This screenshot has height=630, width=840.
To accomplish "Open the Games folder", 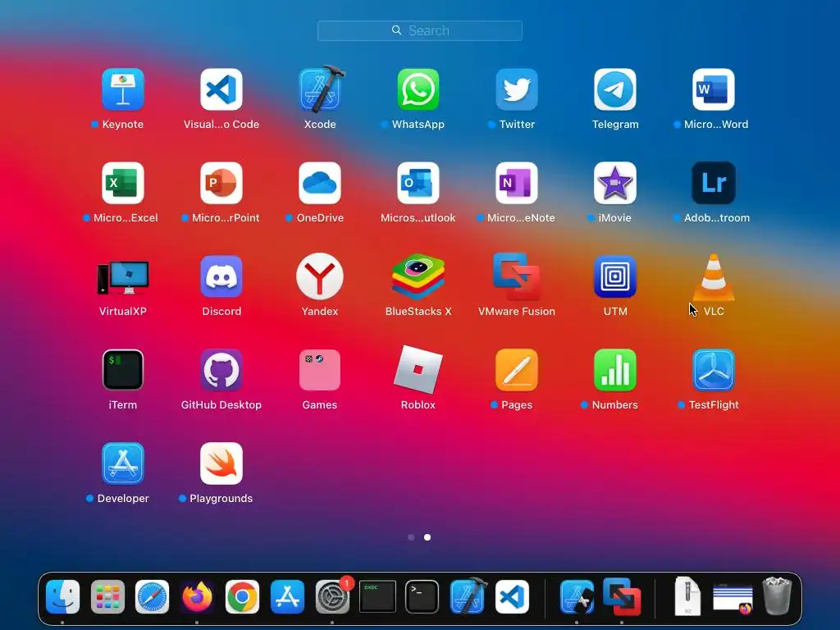I will pyautogui.click(x=320, y=370).
